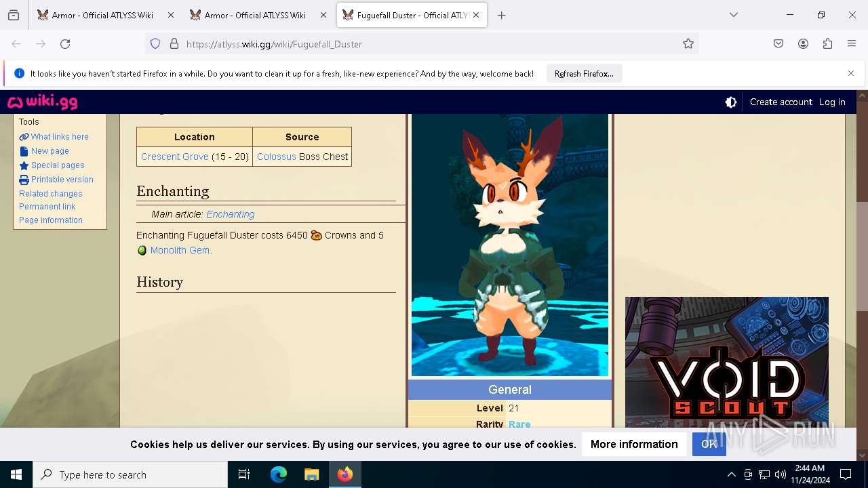Viewport: 868px width, 488px height.
Task: Select the Fuguefall Duster tab
Action: 412,15
